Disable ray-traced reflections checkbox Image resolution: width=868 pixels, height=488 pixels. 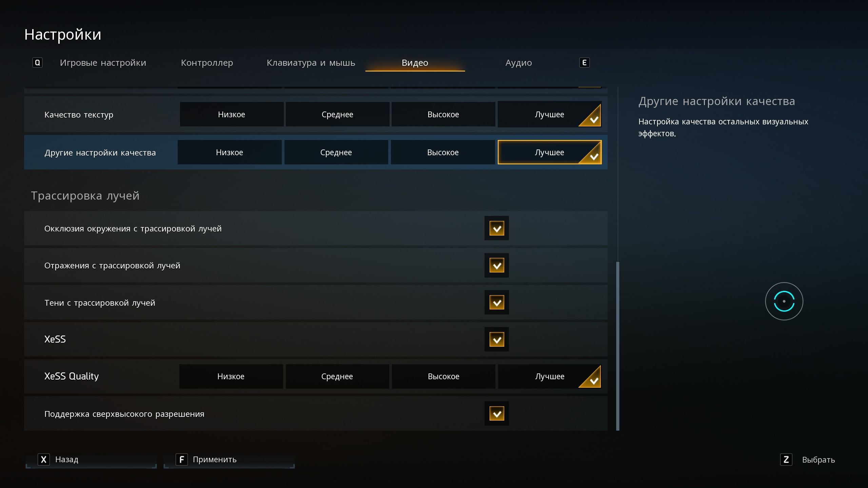(x=496, y=265)
